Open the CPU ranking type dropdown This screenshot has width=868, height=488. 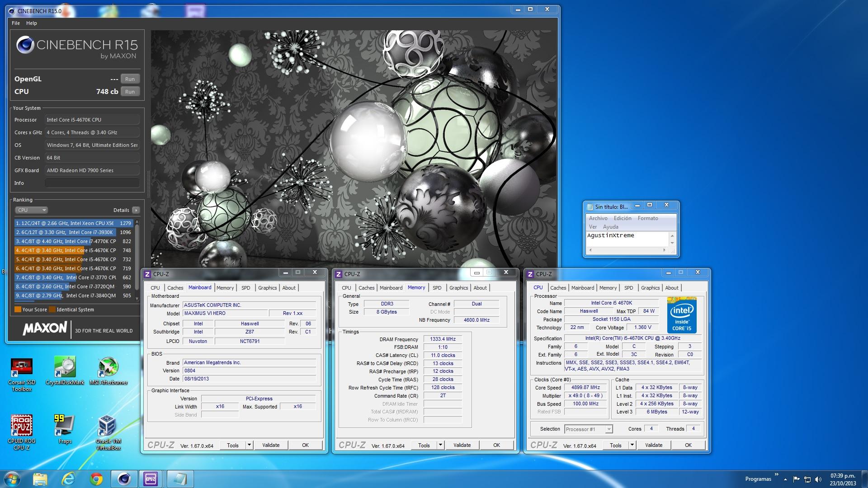click(32, 210)
